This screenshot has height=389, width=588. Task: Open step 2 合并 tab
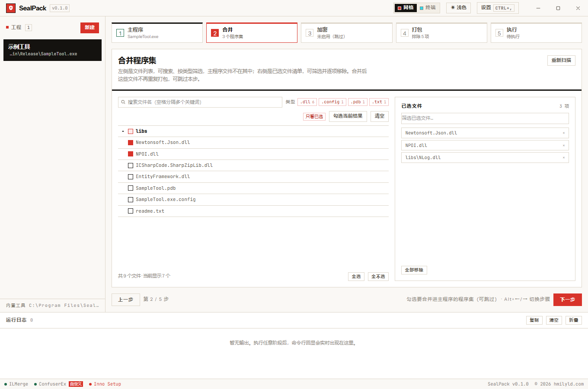[x=252, y=33]
